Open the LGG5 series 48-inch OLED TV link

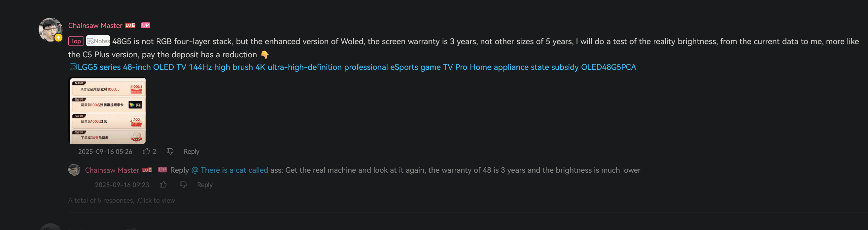click(357, 67)
